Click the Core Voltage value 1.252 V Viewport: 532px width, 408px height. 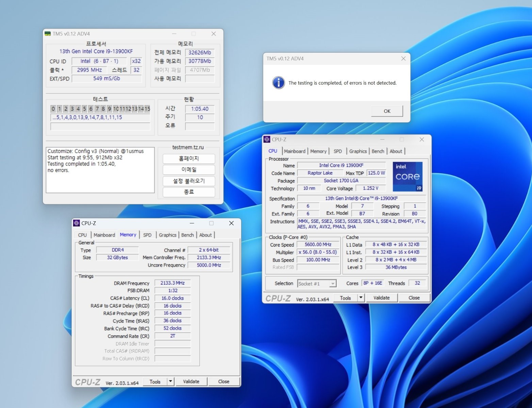[370, 188]
